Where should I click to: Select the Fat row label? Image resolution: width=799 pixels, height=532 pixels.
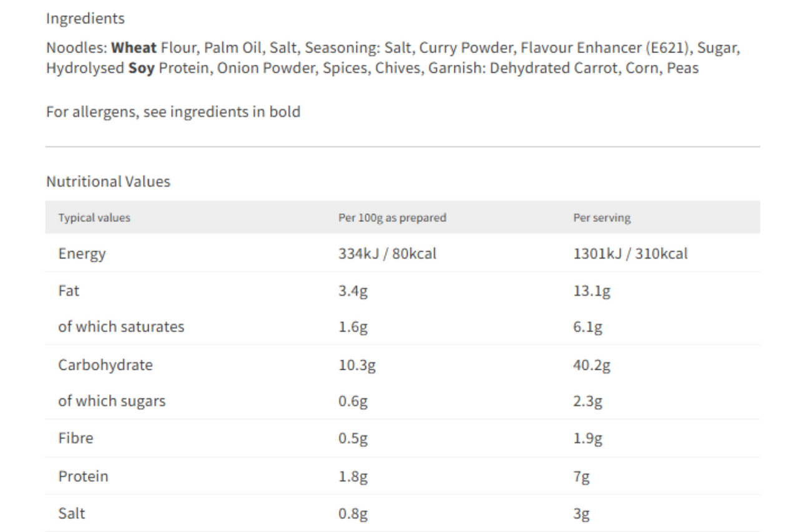click(x=69, y=291)
